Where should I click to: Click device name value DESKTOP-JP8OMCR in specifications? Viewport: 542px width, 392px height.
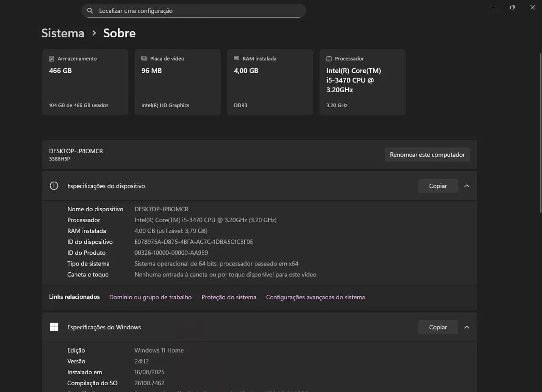point(161,209)
